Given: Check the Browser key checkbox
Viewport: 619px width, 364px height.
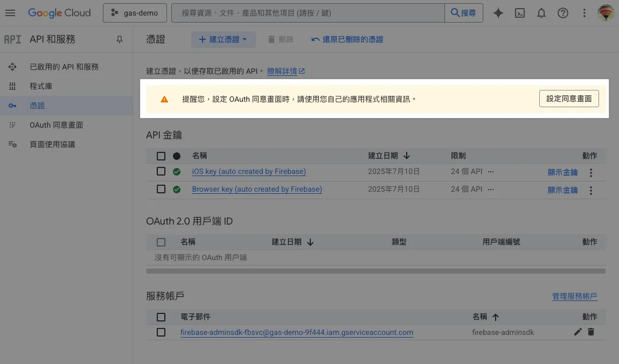Looking at the screenshot, I should click(161, 189).
